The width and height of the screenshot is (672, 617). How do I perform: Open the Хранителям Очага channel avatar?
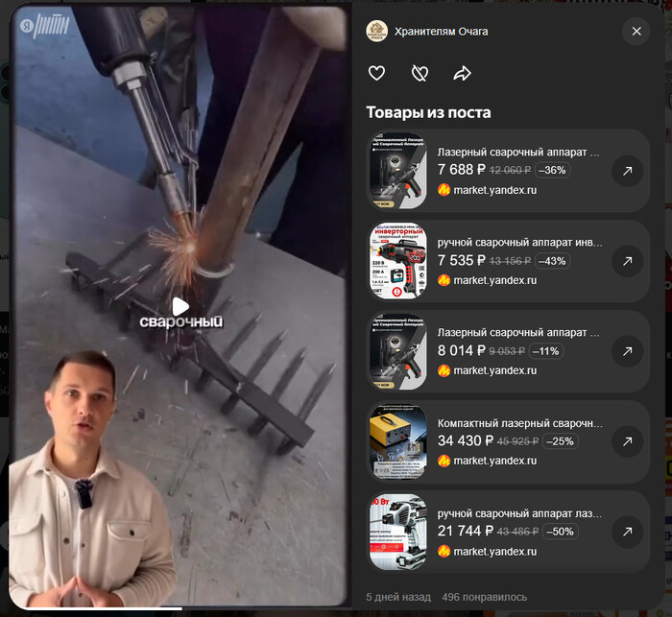coord(376,32)
